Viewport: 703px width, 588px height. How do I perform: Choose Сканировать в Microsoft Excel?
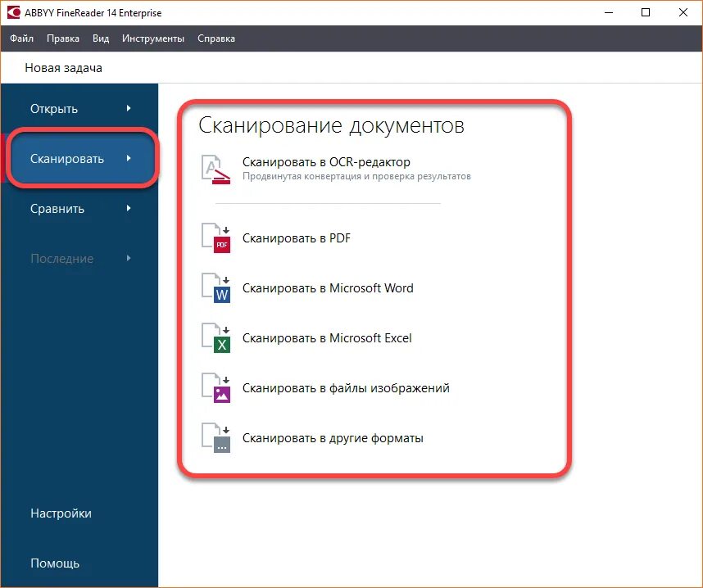pyautogui.click(x=327, y=338)
